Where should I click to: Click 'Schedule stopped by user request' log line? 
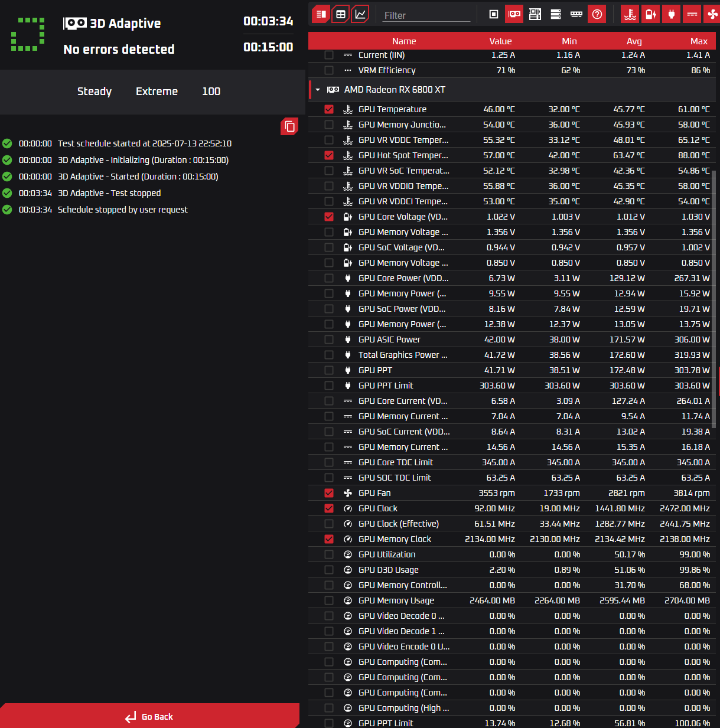(122, 210)
